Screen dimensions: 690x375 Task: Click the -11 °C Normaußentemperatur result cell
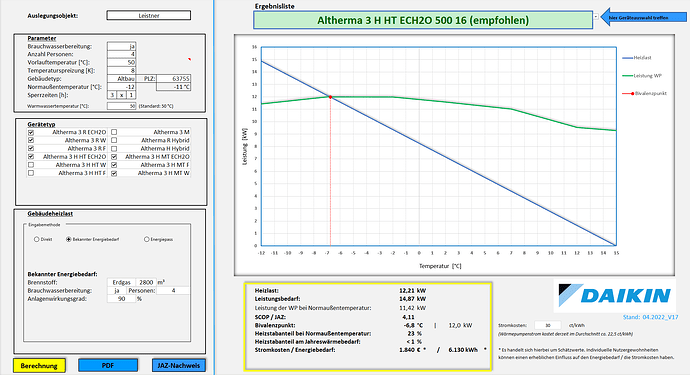(x=173, y=87)
